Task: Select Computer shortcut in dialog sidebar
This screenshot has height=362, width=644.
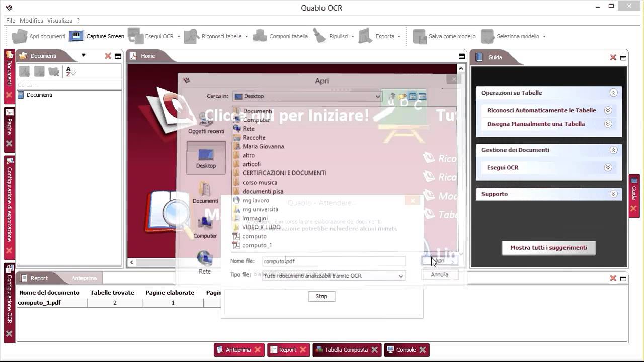Action: tap(205, 228)
